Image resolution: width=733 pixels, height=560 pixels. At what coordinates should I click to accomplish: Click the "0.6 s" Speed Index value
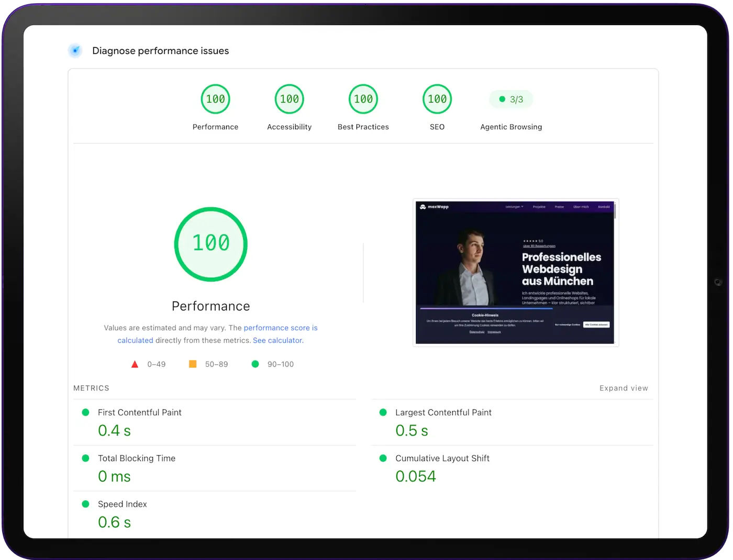click(114, 522)
